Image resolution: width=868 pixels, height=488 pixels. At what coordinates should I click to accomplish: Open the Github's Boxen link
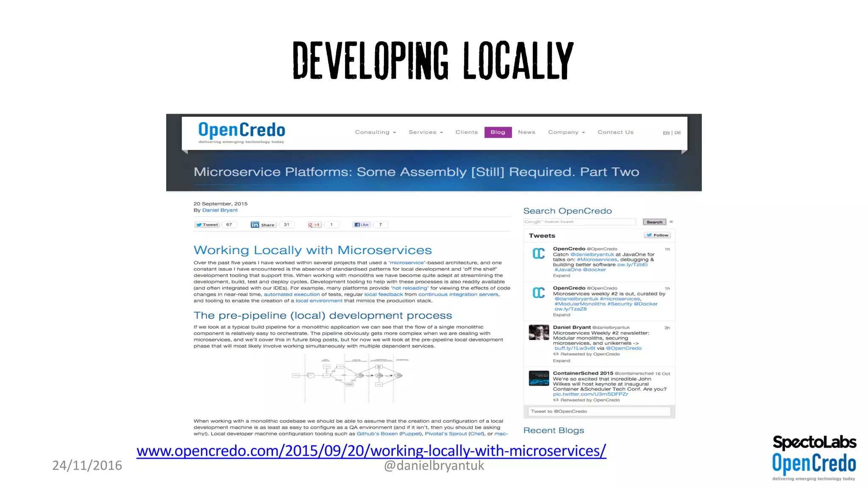pos(377,434)
